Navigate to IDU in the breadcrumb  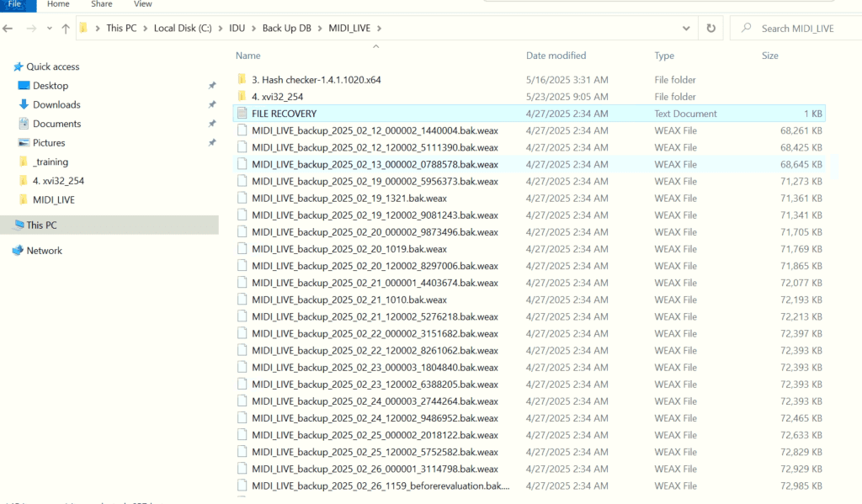coord(237,28)
